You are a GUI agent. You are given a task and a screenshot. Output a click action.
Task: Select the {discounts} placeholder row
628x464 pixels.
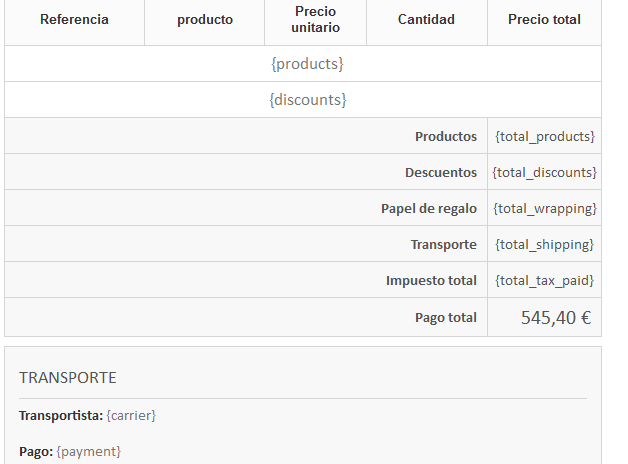(307, 100)
